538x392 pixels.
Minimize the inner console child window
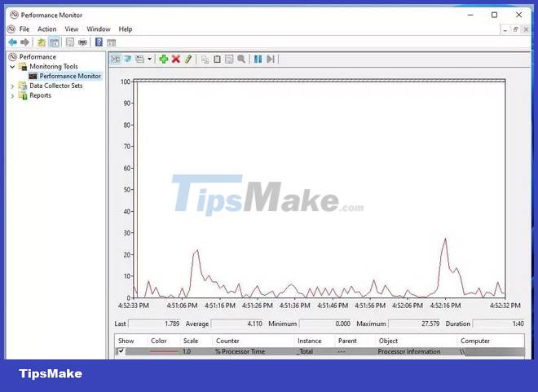pyautogui.click(x=505, y=30)
